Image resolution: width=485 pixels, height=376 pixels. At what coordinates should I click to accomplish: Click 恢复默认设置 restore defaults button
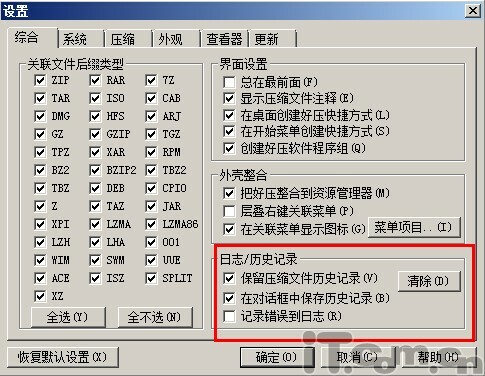(x=63, y=357)
